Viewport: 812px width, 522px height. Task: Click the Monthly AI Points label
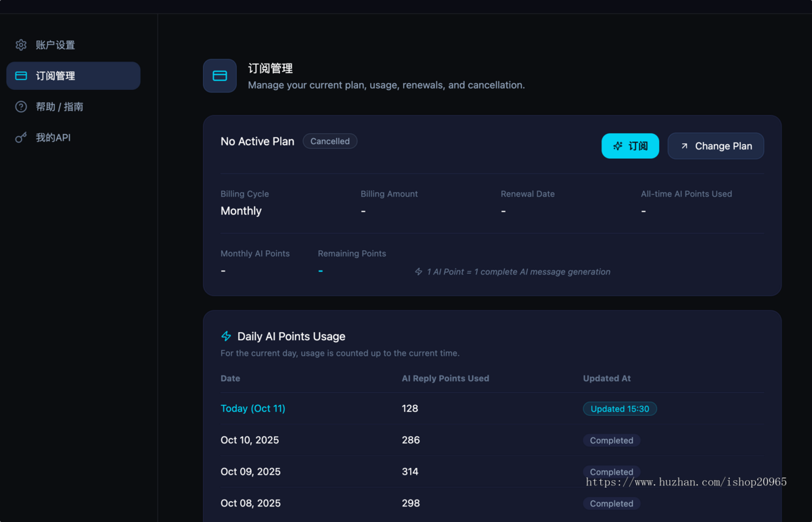pyautogui.click(x=255, y=254)
